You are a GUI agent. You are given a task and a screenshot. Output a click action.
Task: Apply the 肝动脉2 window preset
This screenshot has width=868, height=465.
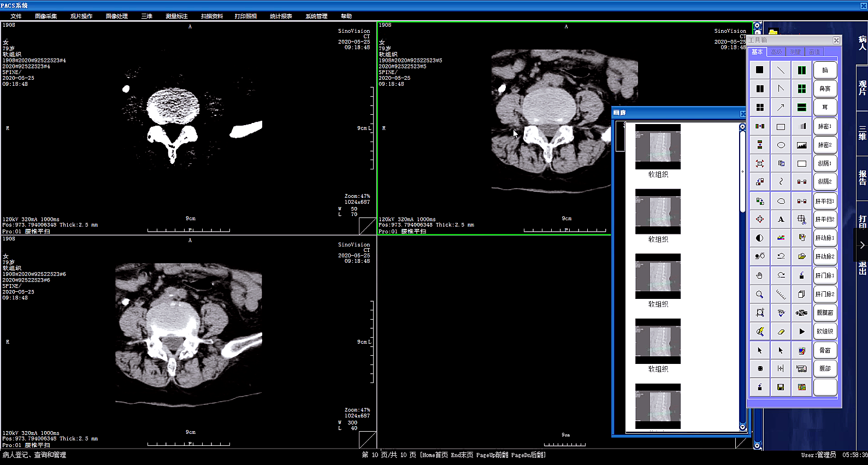click(x=825, y=256)
